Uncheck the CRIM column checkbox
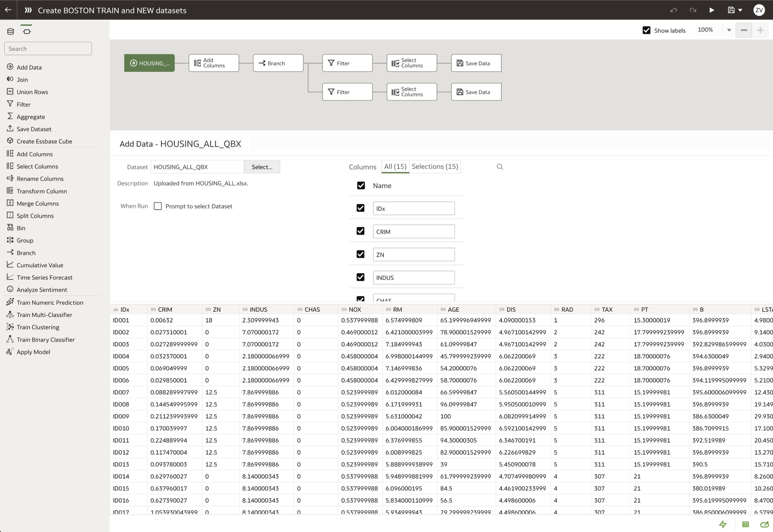The image size is (773, 532). point(360,231)
